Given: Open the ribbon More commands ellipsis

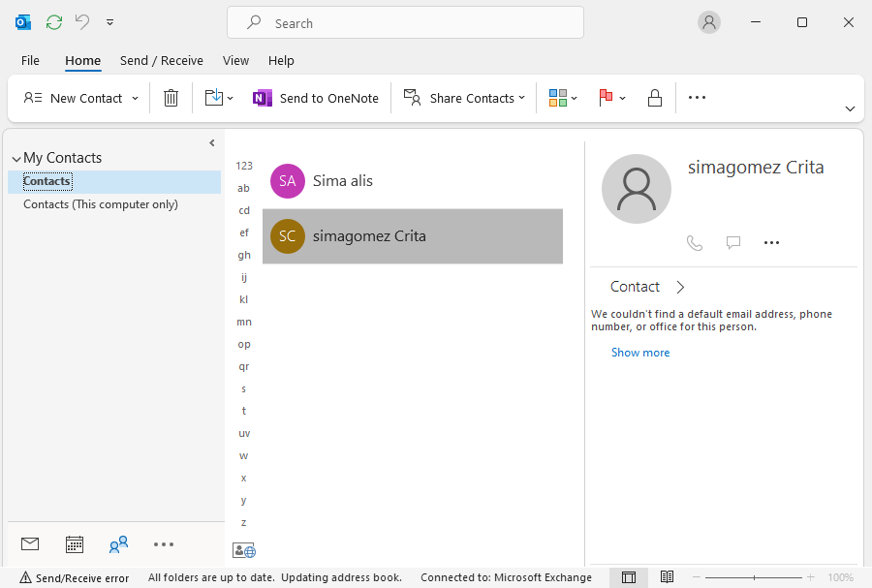Looking at the screenshot, I should pyautogui.click(x=697, y=98).
